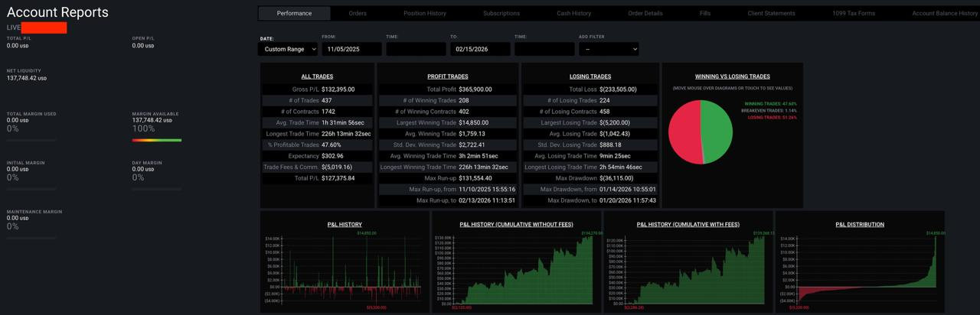Click the red losing trades pie slice

(x=684, y=132)
